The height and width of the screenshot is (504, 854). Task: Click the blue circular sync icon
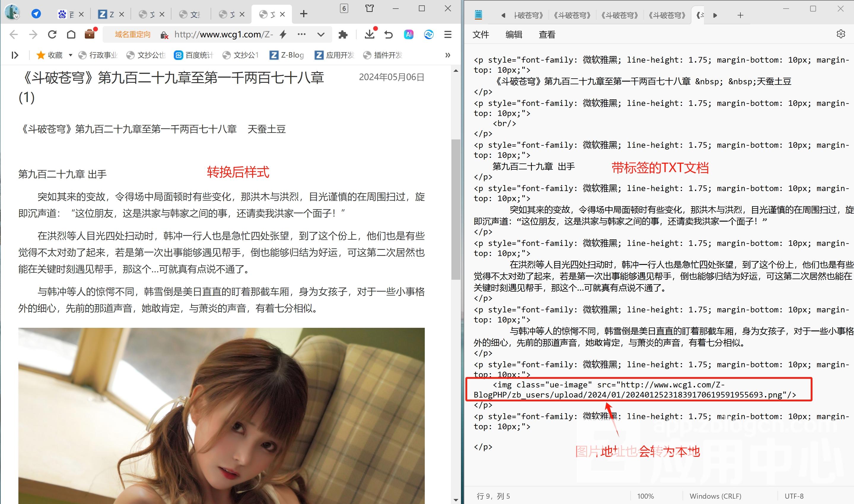coord(429,34)
